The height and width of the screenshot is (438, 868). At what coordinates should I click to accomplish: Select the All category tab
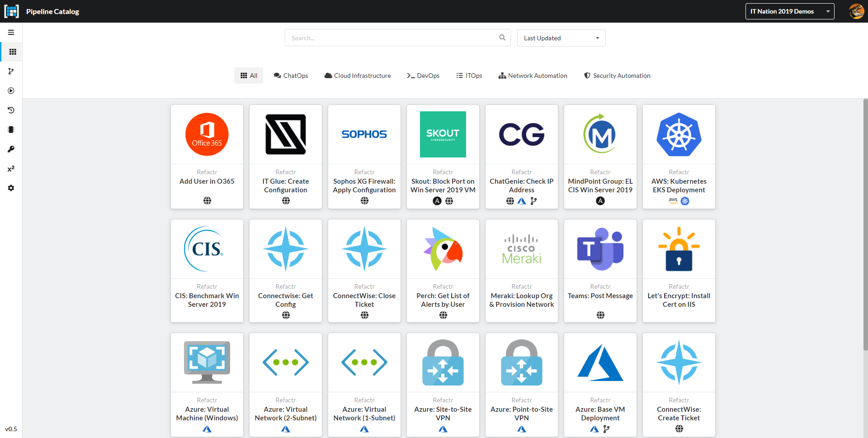(249, 76)
